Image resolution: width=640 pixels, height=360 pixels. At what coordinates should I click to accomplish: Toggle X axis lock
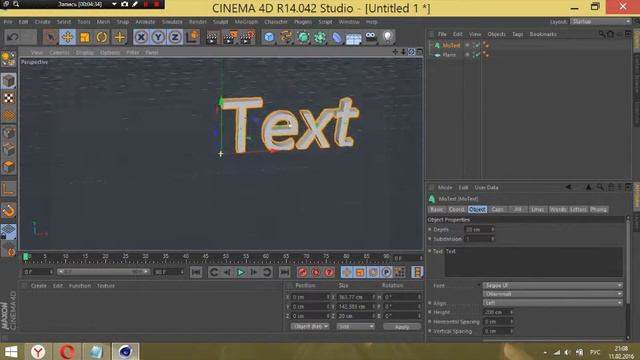click(x=141, y=37)
